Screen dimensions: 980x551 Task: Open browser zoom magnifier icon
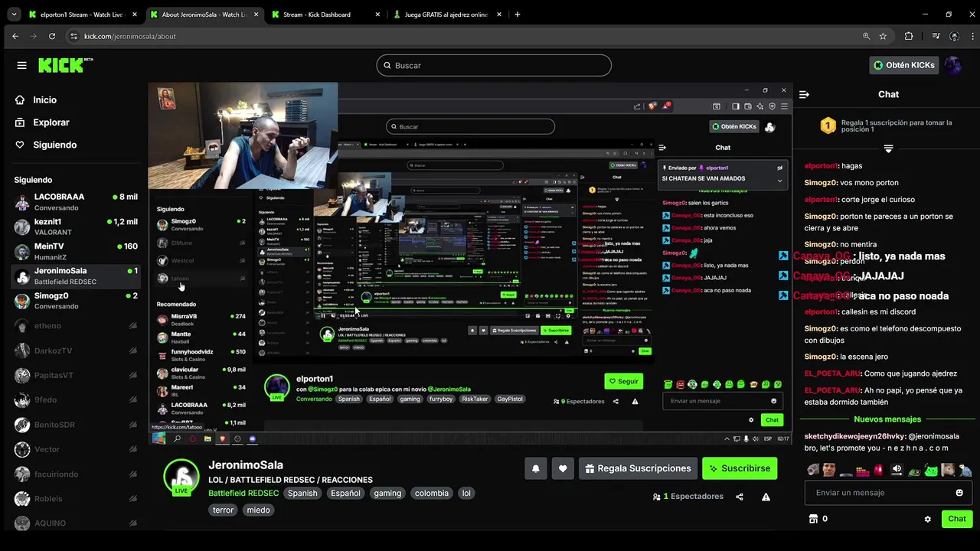[866, 36]
